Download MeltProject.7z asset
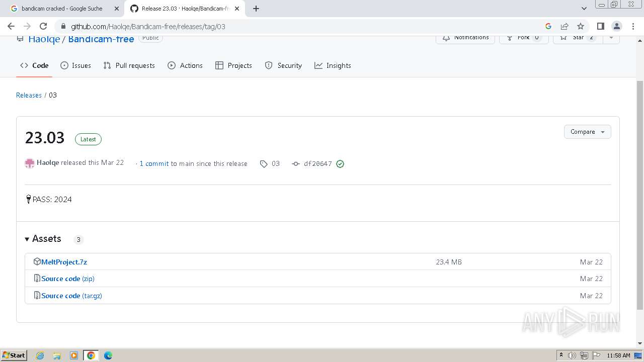The width and height of the screenshot is (644, 362). coord(64,262)
